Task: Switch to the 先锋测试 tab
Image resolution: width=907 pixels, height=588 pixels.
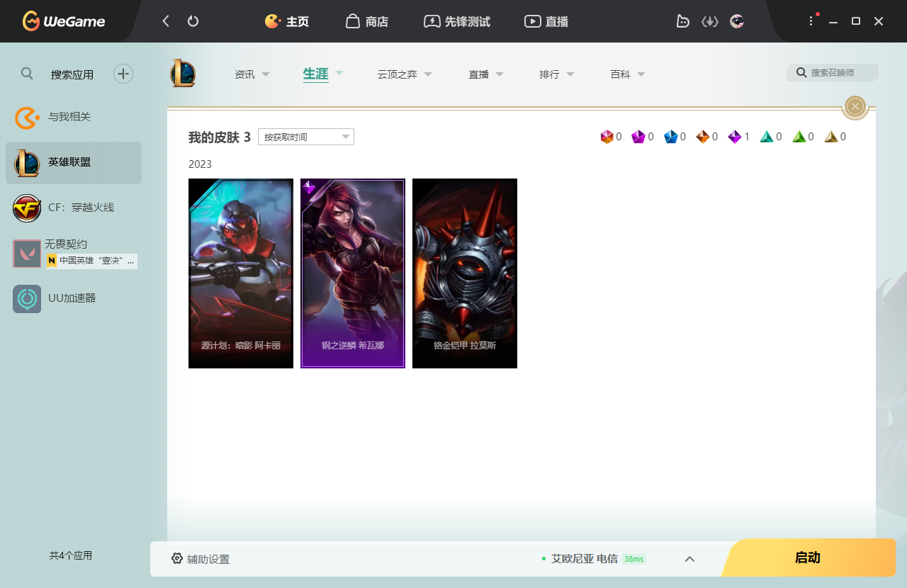Action: click(x=457, y=21)
